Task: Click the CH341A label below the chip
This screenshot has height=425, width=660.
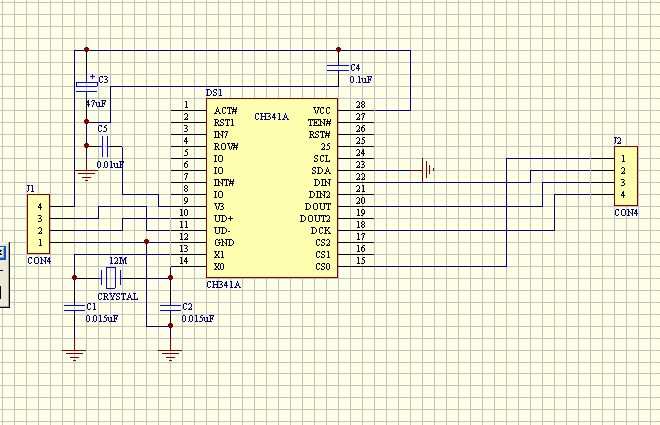Action: [224, 285]
